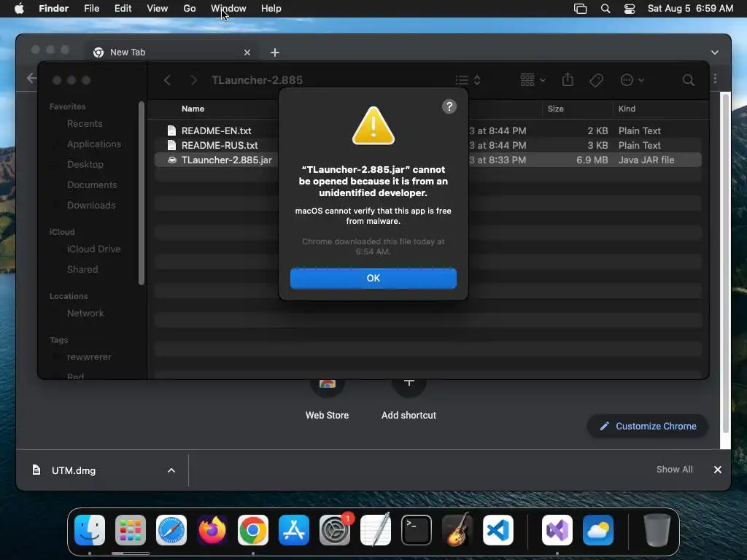Click Show All downloads

pyautogui.click(x=674, y=470)
